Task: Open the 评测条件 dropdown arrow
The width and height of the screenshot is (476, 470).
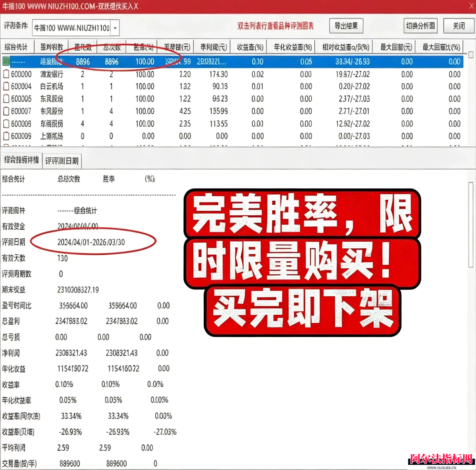Action: click(115, 28)
